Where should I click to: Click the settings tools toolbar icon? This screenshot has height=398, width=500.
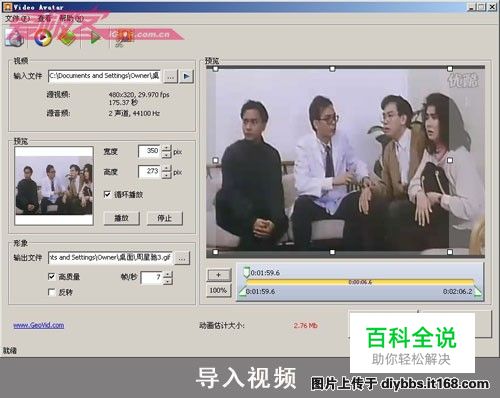123,37
